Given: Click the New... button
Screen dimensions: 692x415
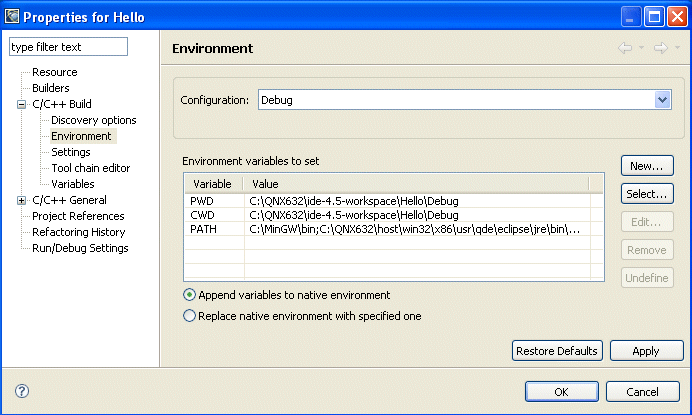Looking at the screenshot, I should (x=647, y=165).
